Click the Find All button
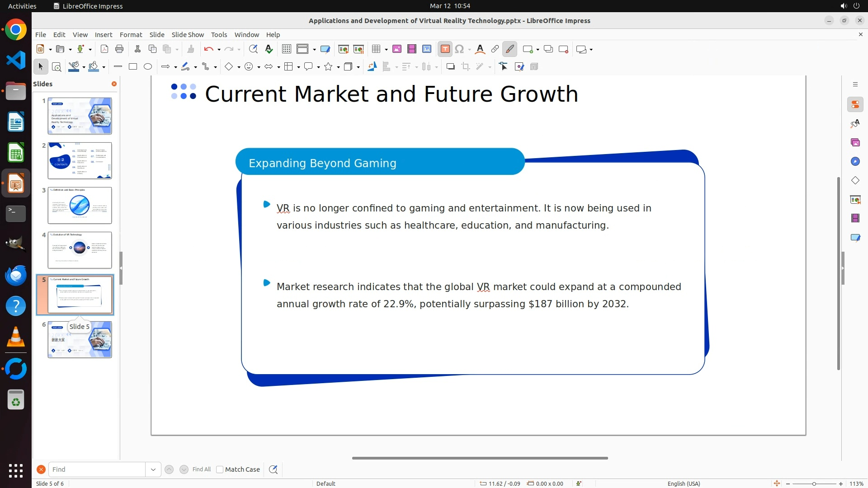Viewport: 868px width, 488px height. (202, 469)
